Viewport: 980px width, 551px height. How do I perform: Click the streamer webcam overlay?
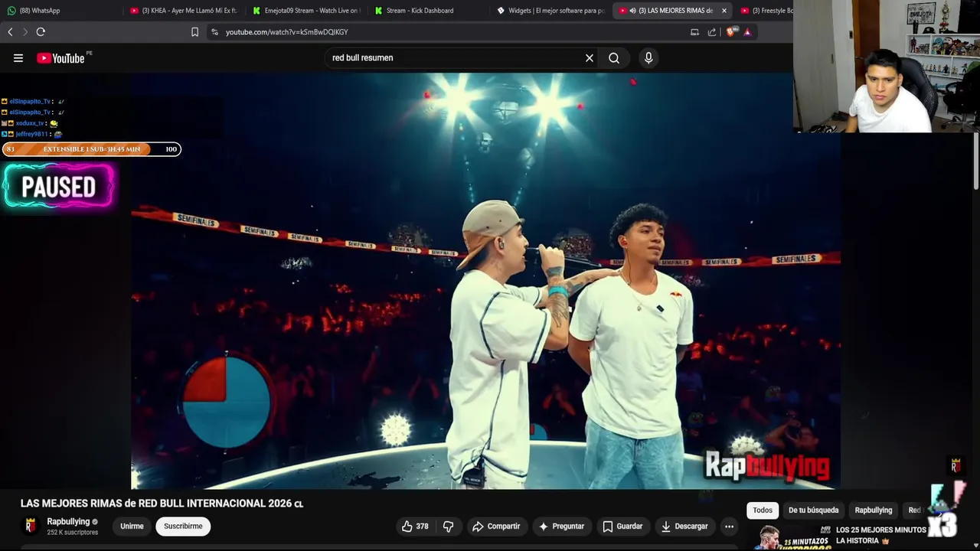point(887,67)
